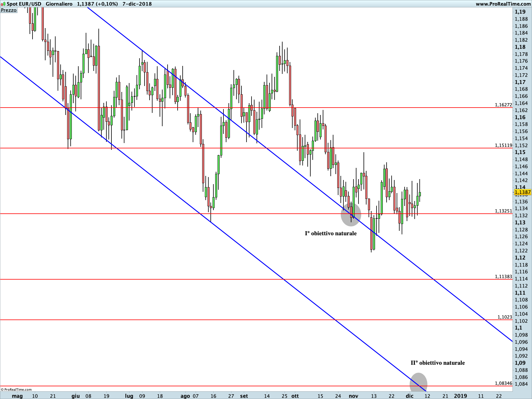Click the 2019 year label on time axis
Screen dimensions: 532x399
(460, 396)
